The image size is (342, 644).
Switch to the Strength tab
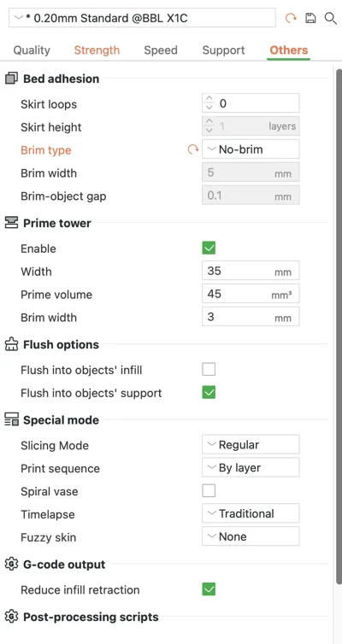pos(97,50)
